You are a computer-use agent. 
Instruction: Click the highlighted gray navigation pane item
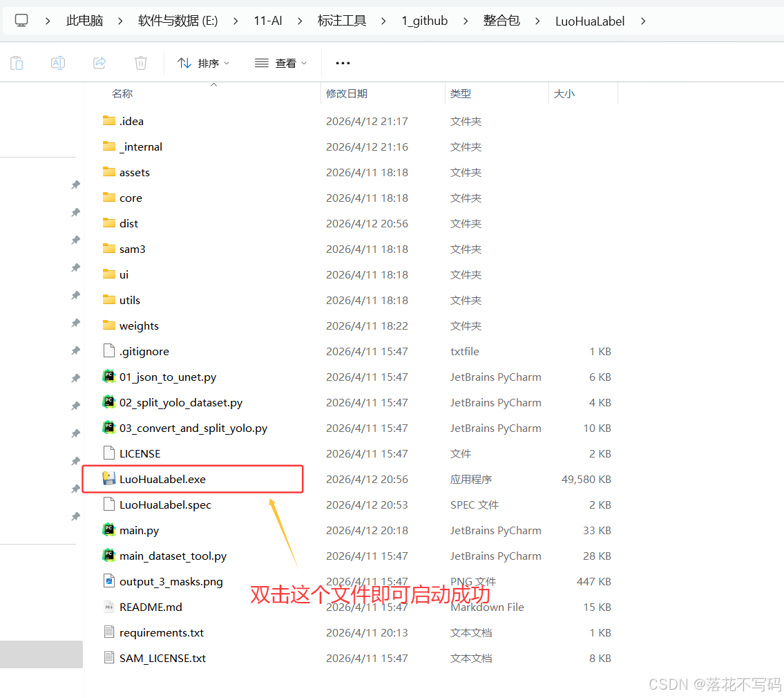[x=41, y=654]
